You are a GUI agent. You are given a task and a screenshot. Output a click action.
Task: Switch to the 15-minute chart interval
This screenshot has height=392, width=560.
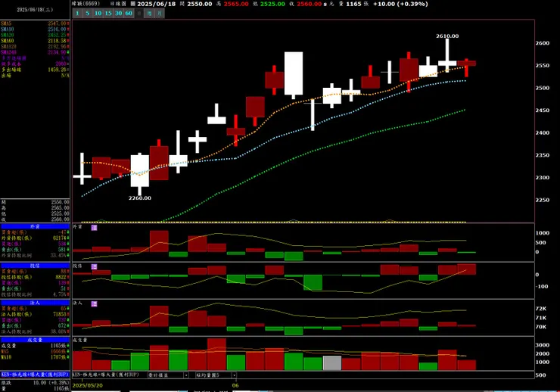[x=108, y=13]
